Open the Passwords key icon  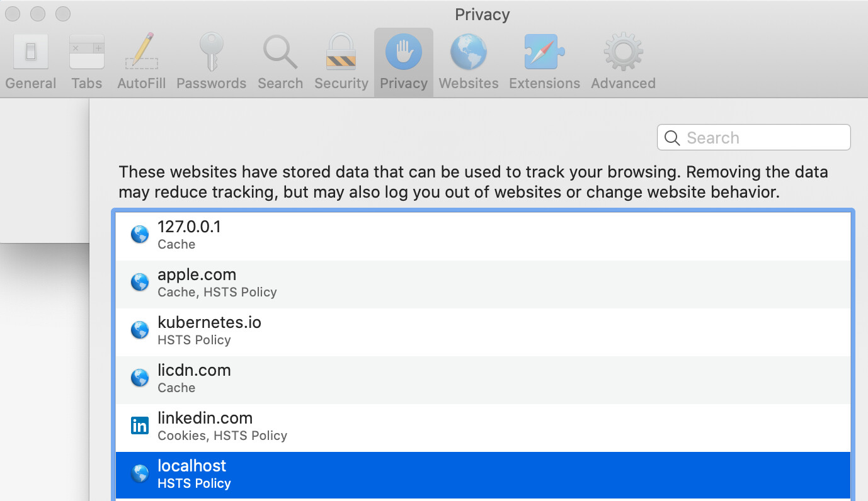pos(211,62)
